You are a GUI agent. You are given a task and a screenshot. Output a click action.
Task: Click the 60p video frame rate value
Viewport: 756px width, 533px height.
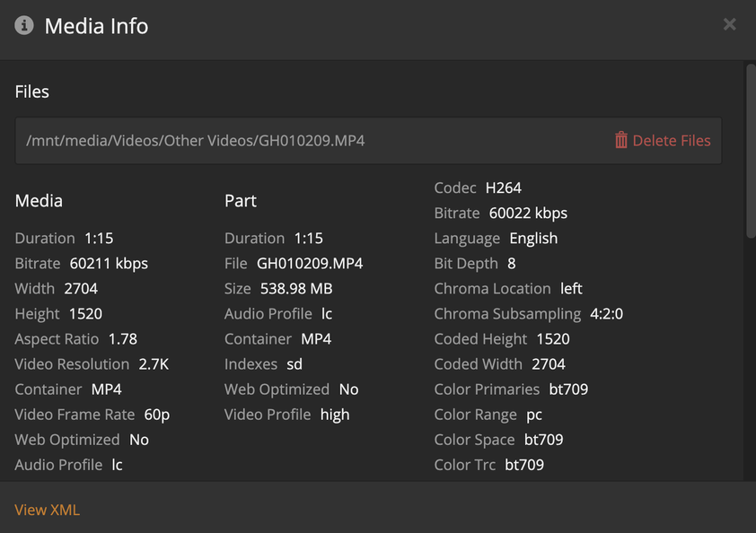click(155, 415)
